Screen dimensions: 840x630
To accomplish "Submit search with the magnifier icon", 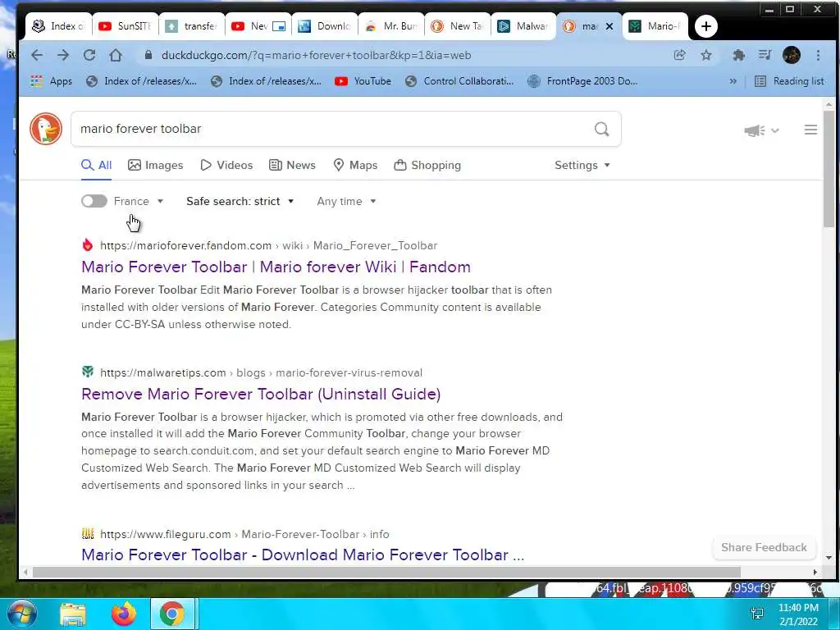I will pyautogui.click(x=601, y=129).
